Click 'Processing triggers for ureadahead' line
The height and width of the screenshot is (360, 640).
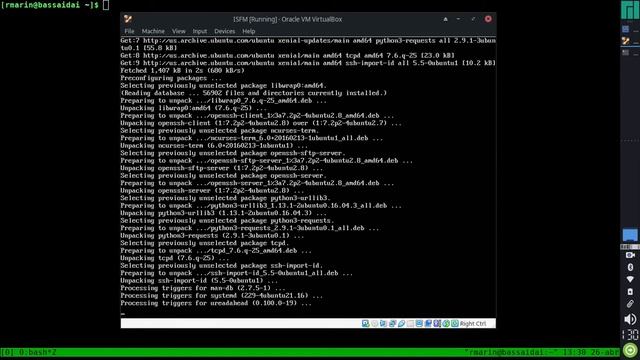click(216, 303)
